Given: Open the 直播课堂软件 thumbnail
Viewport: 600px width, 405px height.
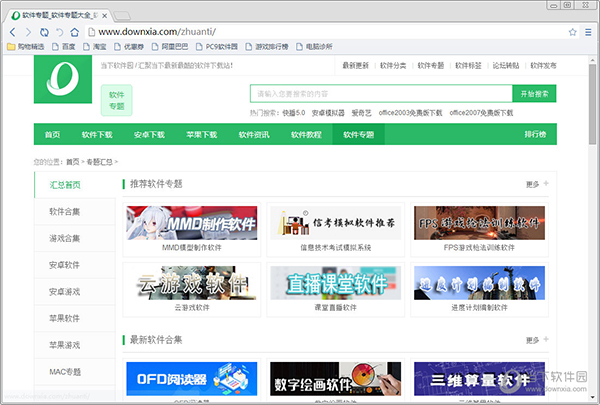Looking at the screenshot, I should [x=334, y=282].
